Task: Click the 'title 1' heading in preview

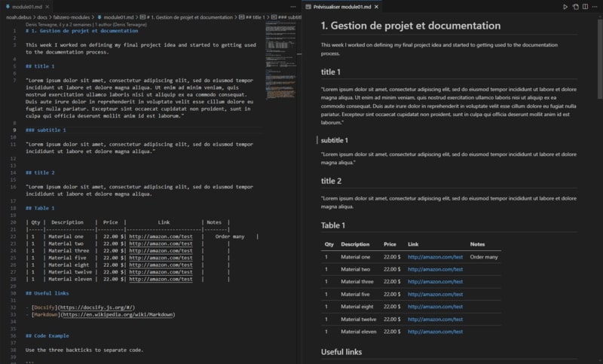Action: coord(331,72)
